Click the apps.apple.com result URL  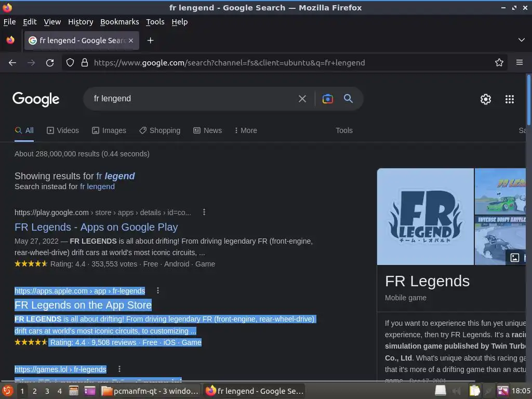coord(79,291)
